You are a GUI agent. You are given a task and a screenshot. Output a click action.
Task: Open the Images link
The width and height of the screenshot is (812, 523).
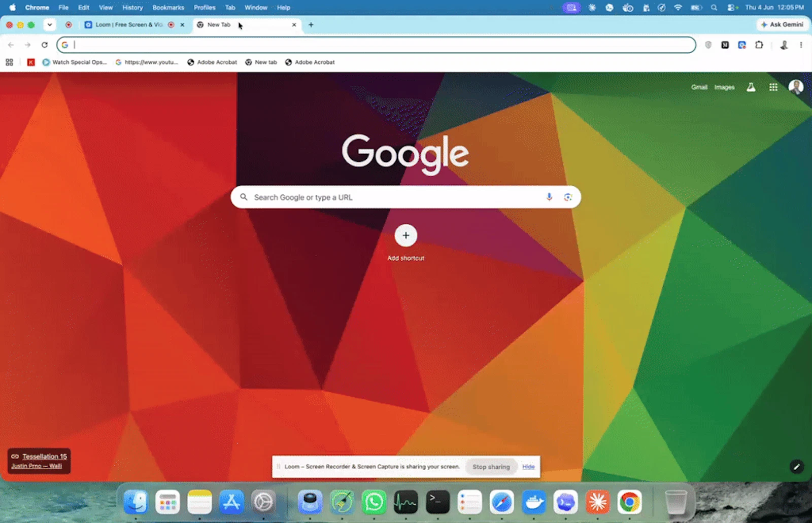(x=724, y=87)
